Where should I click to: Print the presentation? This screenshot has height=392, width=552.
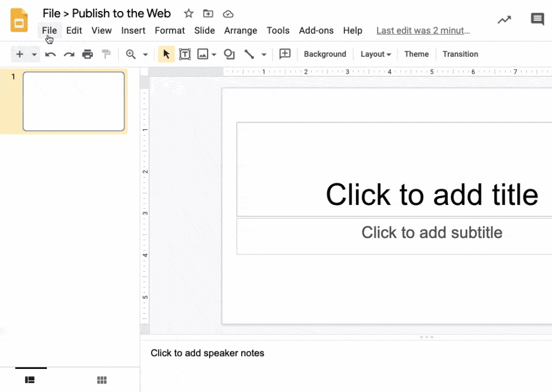pos(87,54)
